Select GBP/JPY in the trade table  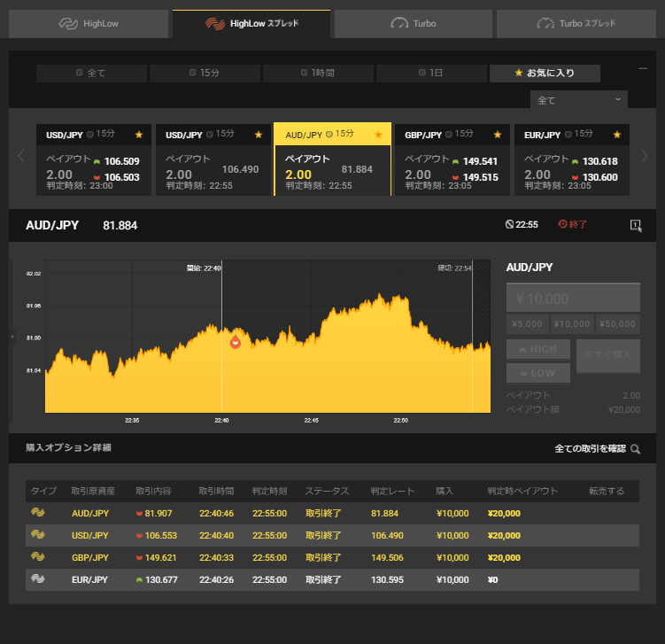pyautogui.click(x=90, y=557)
